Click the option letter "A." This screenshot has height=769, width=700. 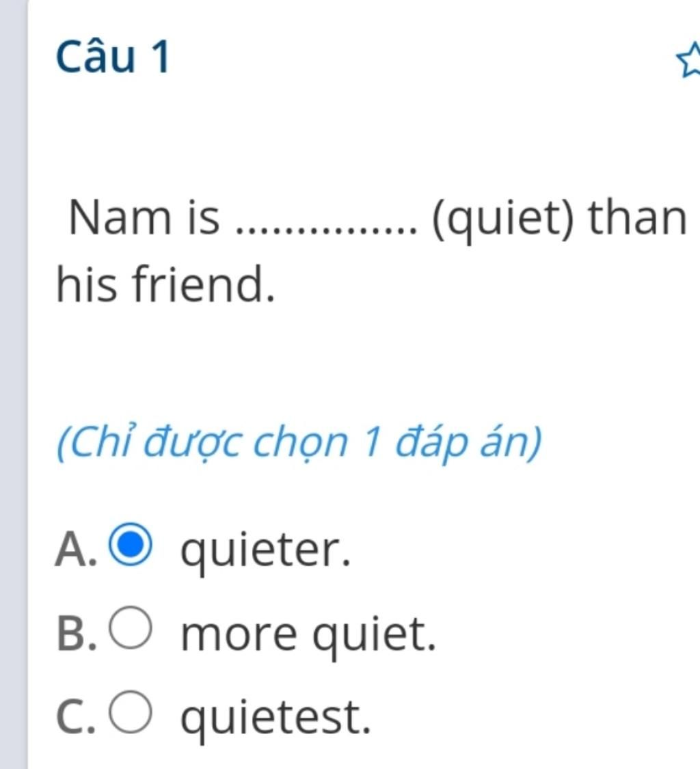(75, 550)
